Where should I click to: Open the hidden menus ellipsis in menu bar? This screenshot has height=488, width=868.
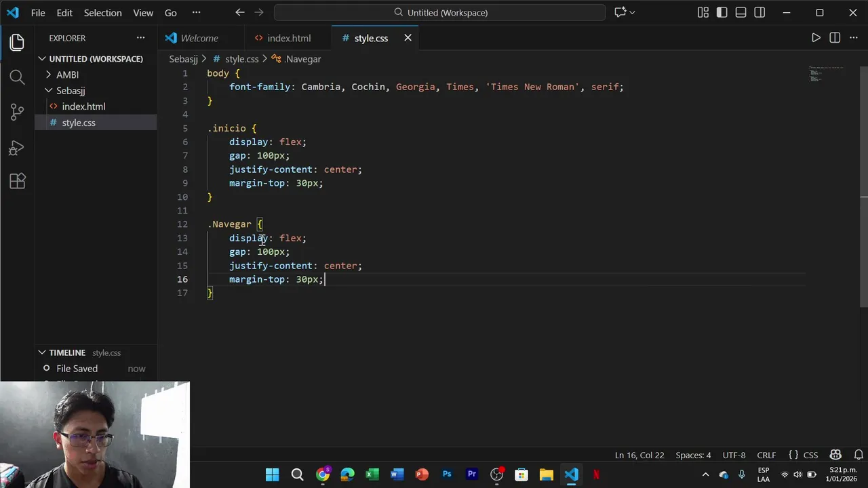point(196,12)
